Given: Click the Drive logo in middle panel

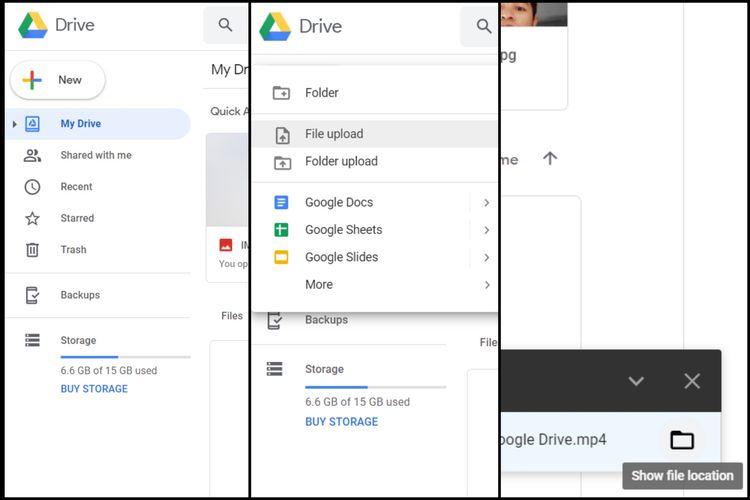Looking at the screenshot, I should [x=275, y=26].
